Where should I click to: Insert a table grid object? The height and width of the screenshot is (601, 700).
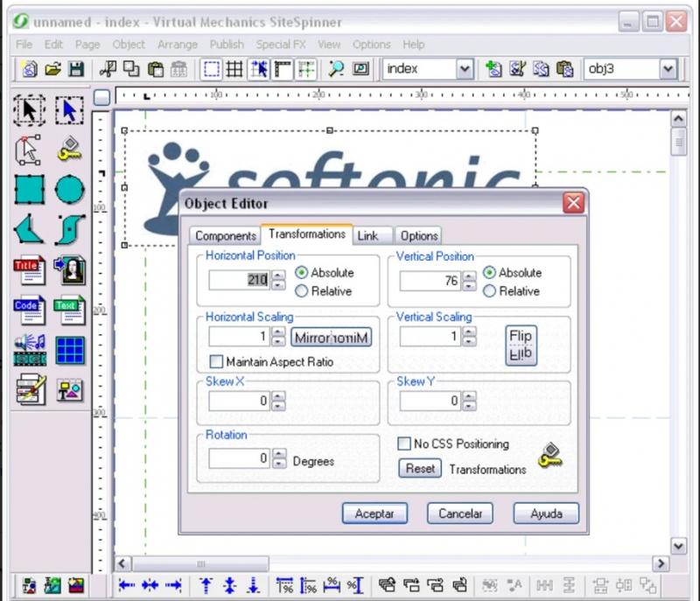click(x=70, y=351)
